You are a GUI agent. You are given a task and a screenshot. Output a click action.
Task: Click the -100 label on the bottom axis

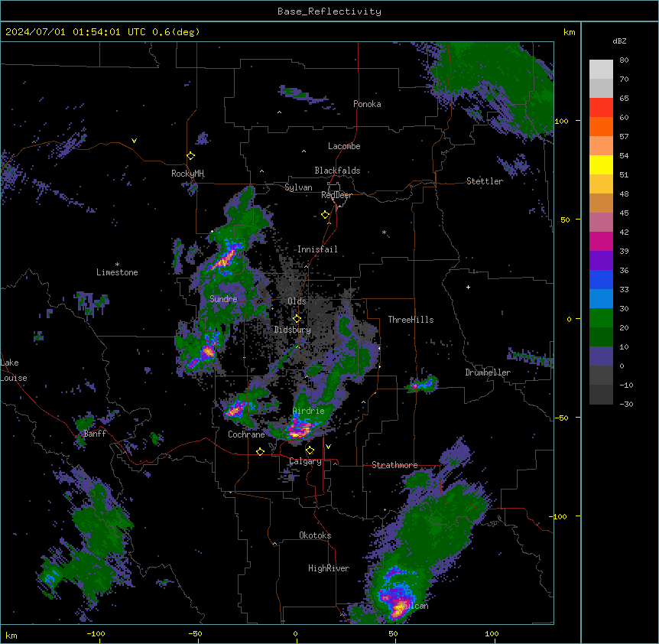pos(96,633)
